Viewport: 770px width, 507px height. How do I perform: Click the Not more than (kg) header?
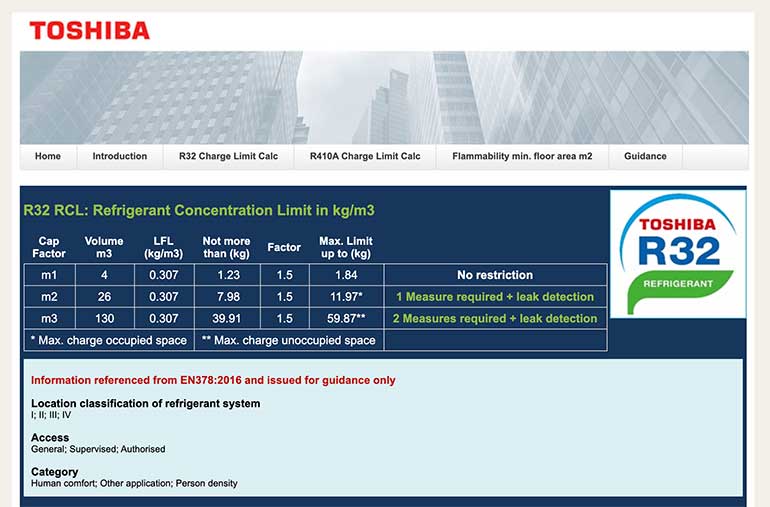(x=226, y=247)
